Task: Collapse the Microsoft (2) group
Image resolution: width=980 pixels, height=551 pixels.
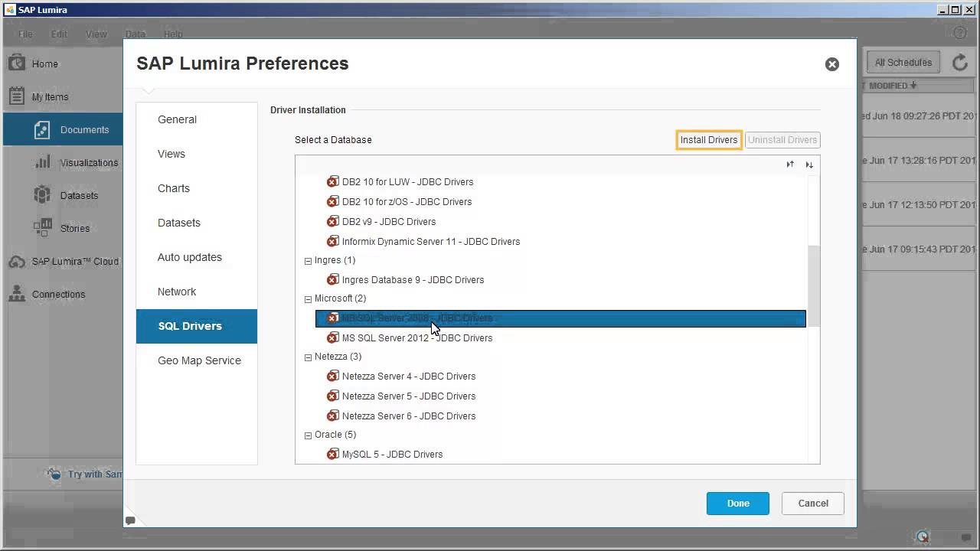Action: click(308, 299)
